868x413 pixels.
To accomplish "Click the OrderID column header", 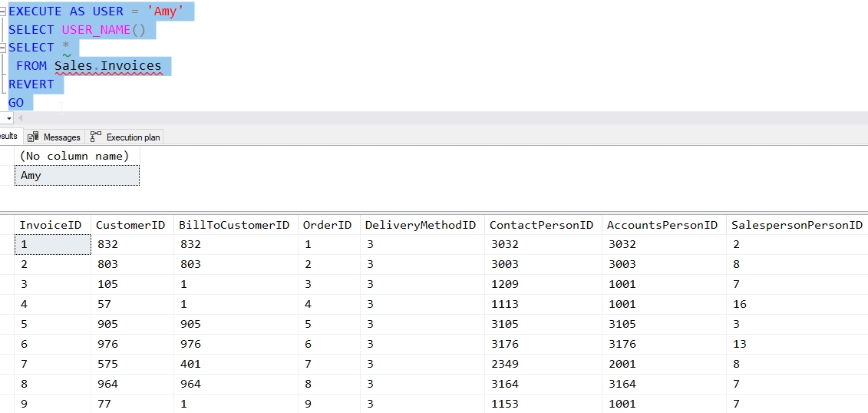I will (x=328, y=225).
